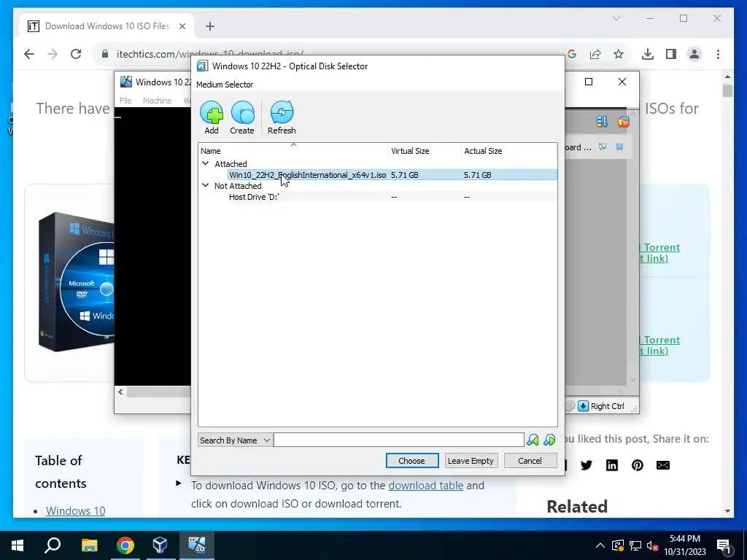Collapse the Not Attached group
This screenshot has width=747, height=560.
point(205,185)
